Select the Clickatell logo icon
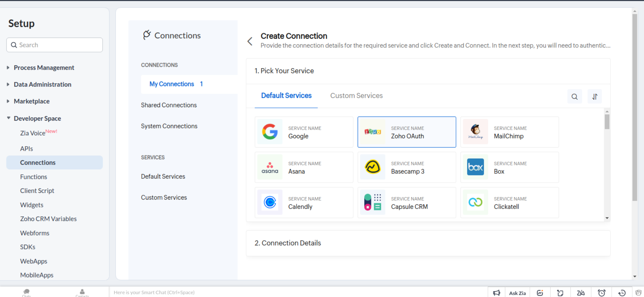 [x=475, y=202]
